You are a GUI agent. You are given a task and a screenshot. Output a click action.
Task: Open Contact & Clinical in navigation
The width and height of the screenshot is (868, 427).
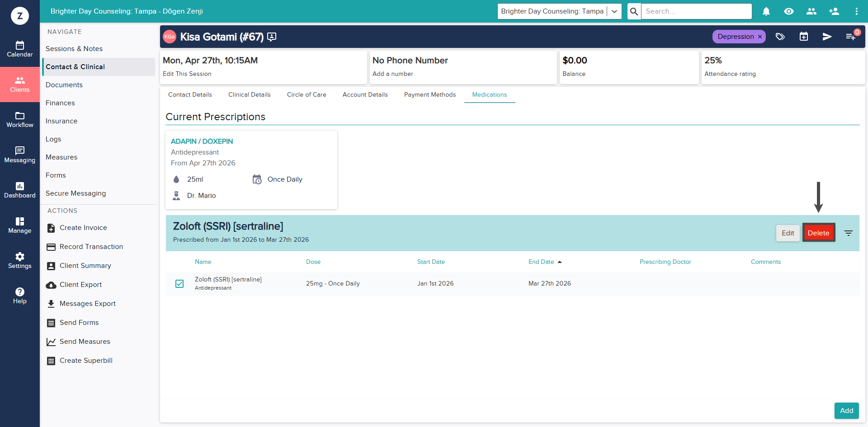point(99,67)
